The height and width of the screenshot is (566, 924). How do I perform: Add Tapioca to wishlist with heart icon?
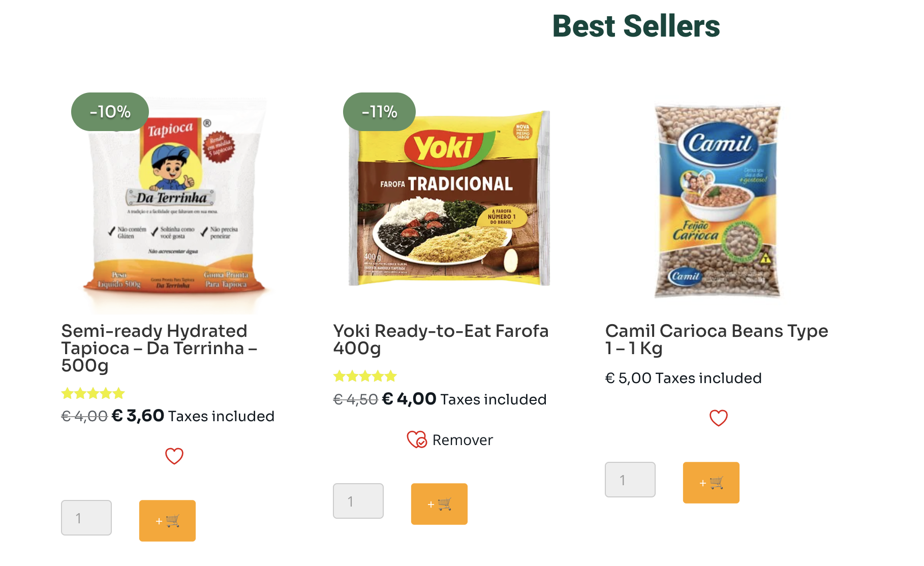(174, 456)
